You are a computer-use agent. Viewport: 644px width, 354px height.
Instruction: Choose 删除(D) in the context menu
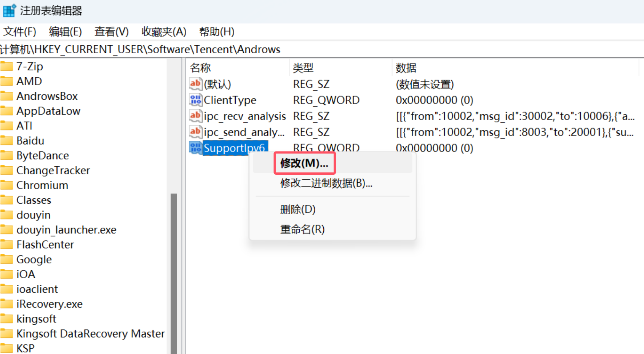pyautogui.click(x=332, y=209)
